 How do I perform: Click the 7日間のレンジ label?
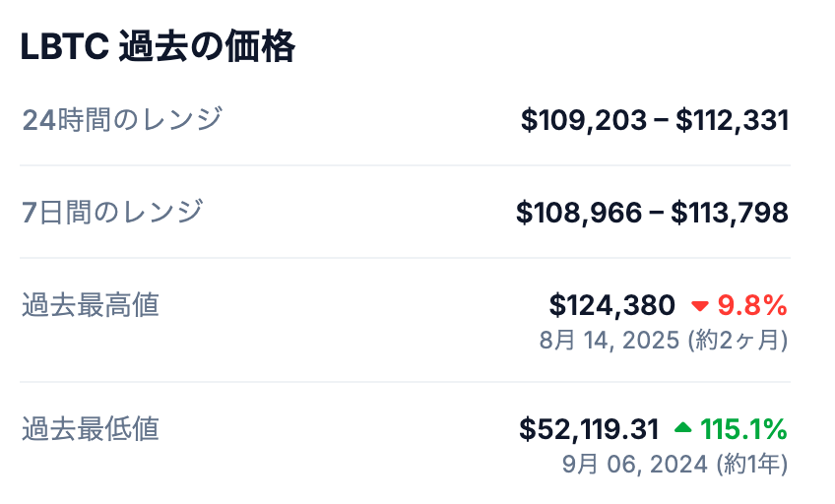click(112, 212)
